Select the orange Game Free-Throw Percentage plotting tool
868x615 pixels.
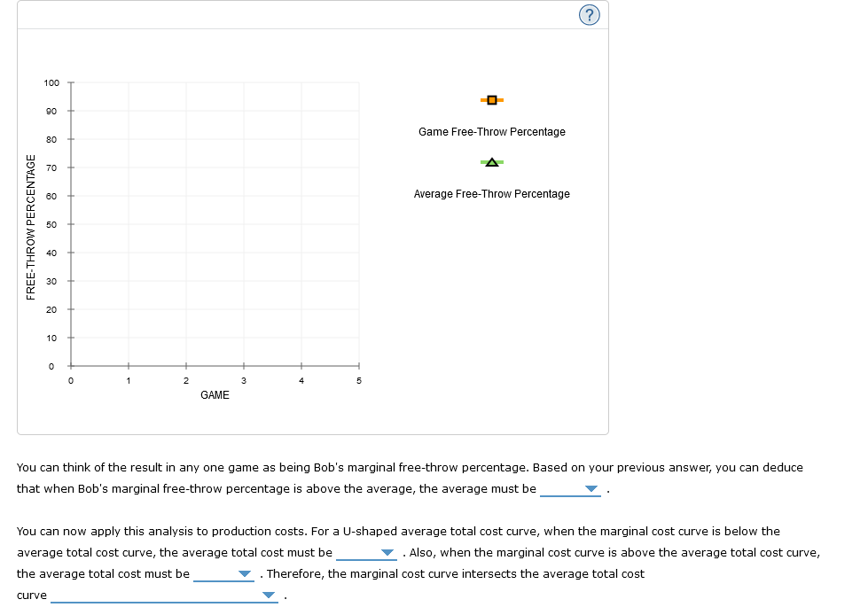point(491,100)
